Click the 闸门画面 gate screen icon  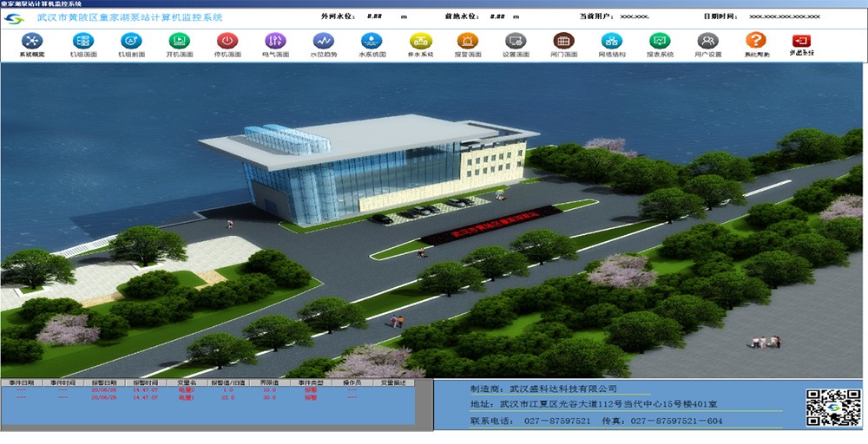click(x=563, y=41)
